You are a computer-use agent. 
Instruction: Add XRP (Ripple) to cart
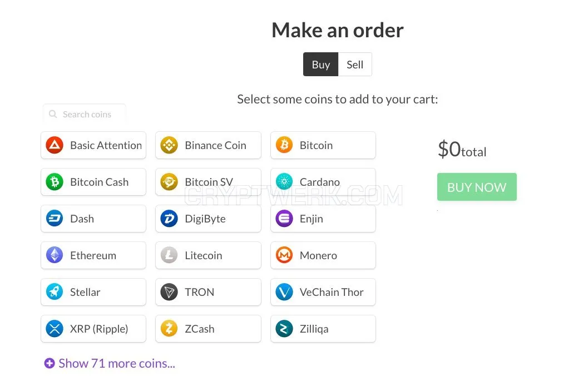tap(93, 329)
